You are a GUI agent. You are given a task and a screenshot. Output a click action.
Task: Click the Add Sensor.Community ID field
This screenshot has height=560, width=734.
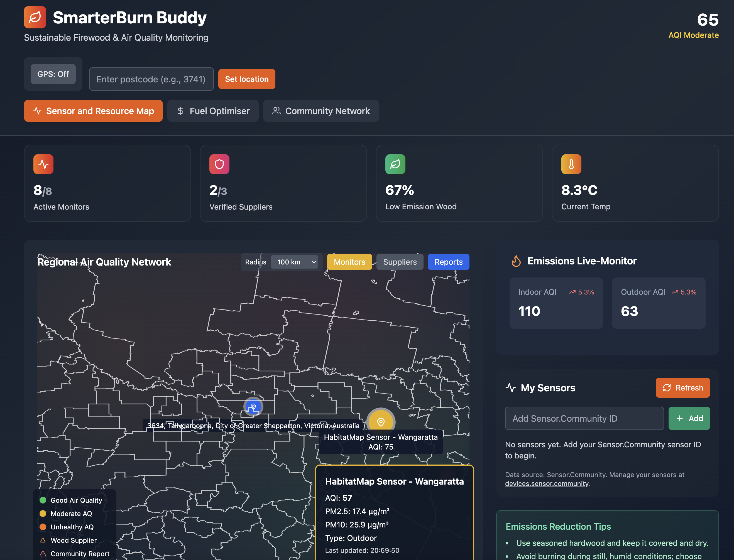(x=584, y=418)
